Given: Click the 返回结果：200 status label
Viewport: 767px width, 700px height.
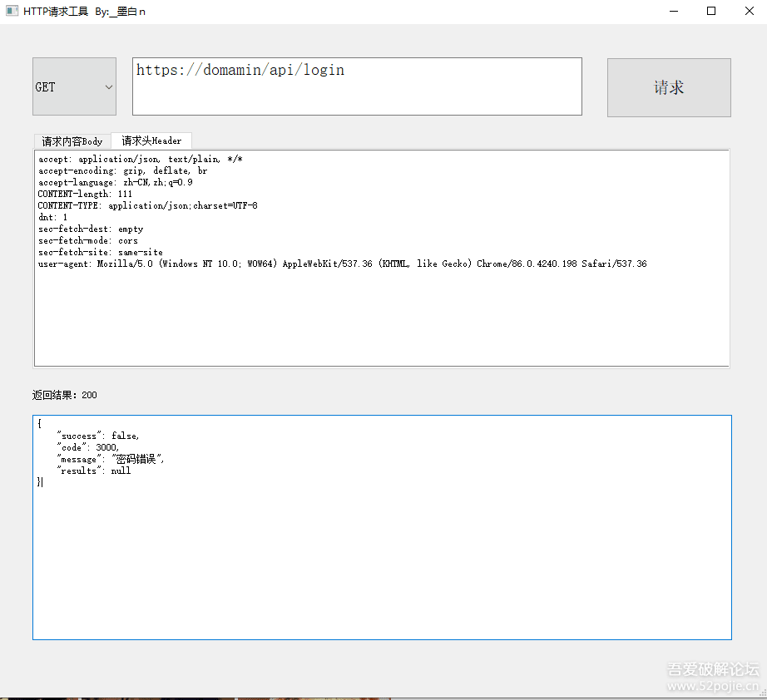Looking at the screenshot, I should click(x=63, y=395).
